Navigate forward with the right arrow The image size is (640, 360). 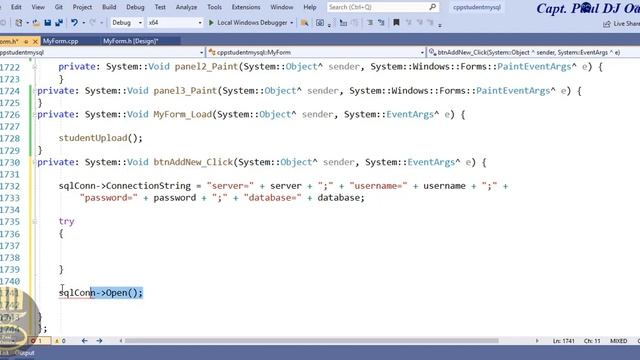point(99,340)
